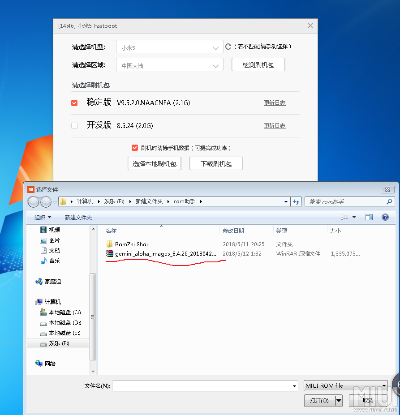Image resolution: width=400 pixels, height=415 pixels.
Task: Click the Forward arrow in the file dialog
Action: click(45, 202)
